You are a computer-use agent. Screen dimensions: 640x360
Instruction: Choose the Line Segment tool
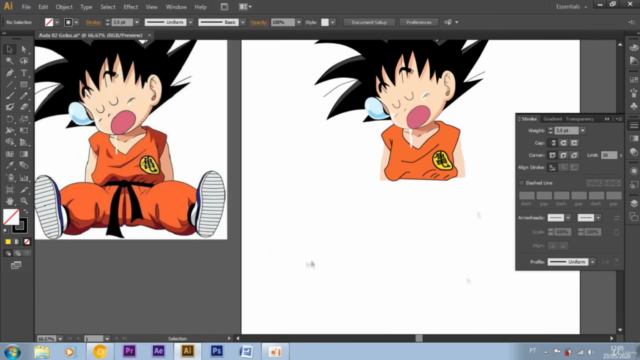coord(10,84)
